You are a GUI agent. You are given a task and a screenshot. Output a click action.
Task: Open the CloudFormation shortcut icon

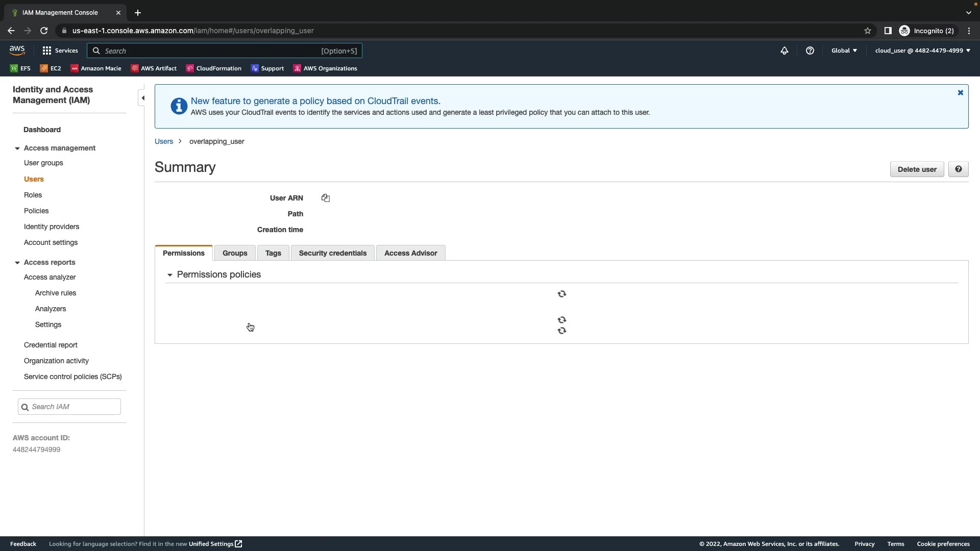(x=190, y=68)
